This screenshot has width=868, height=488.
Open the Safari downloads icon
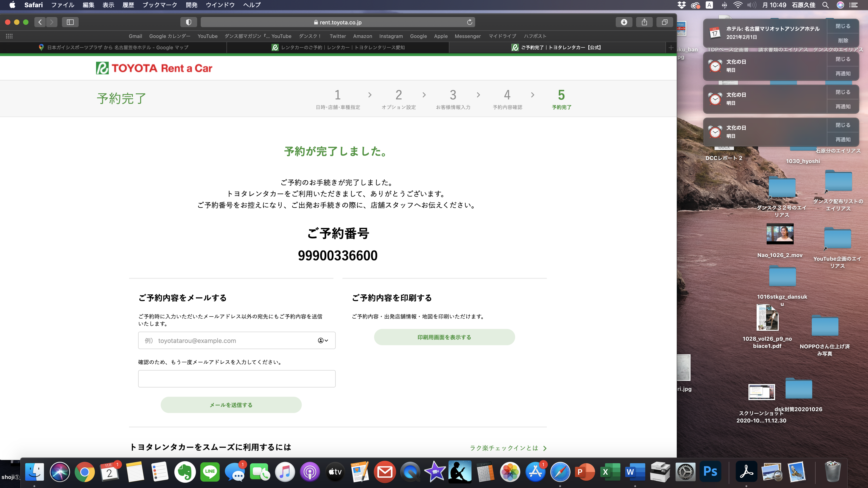tap(624, 22)
